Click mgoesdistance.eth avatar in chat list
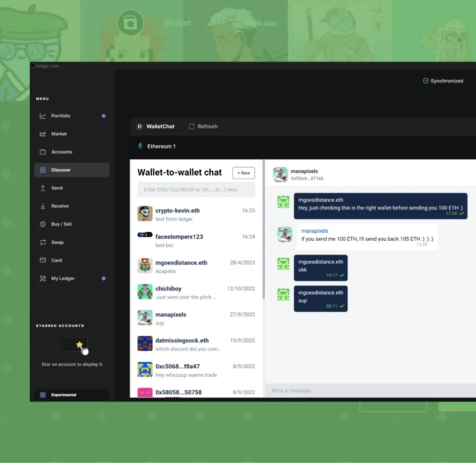 pos(145,265)
